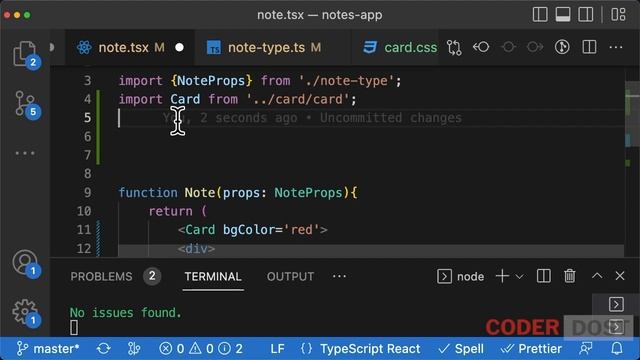
Task: Kill the terminal with trash icon
Action: click(x=569, y=276)
